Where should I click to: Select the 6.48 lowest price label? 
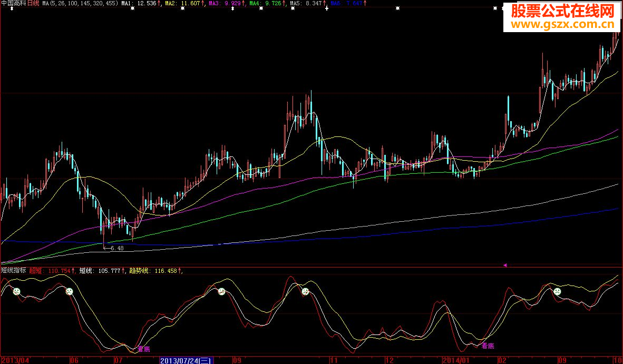coord(116,248)
